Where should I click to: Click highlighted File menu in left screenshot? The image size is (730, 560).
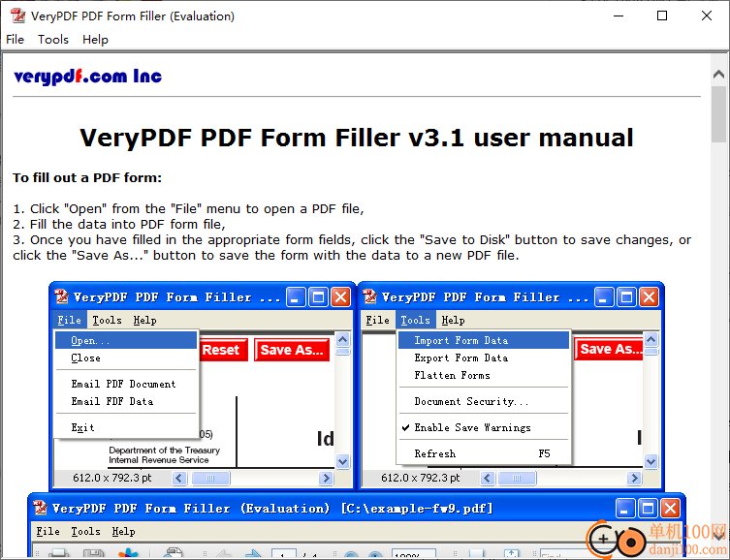pyautogui.click(x=70, y=320)
